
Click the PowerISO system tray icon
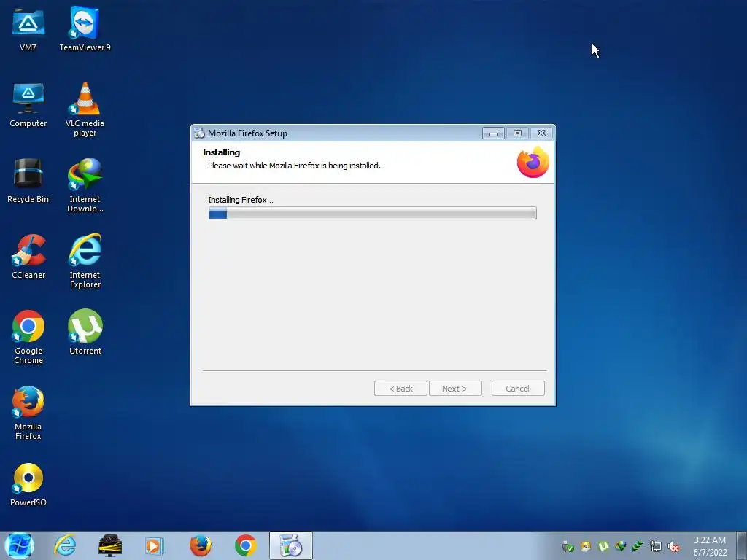click(x=586, y=547)
